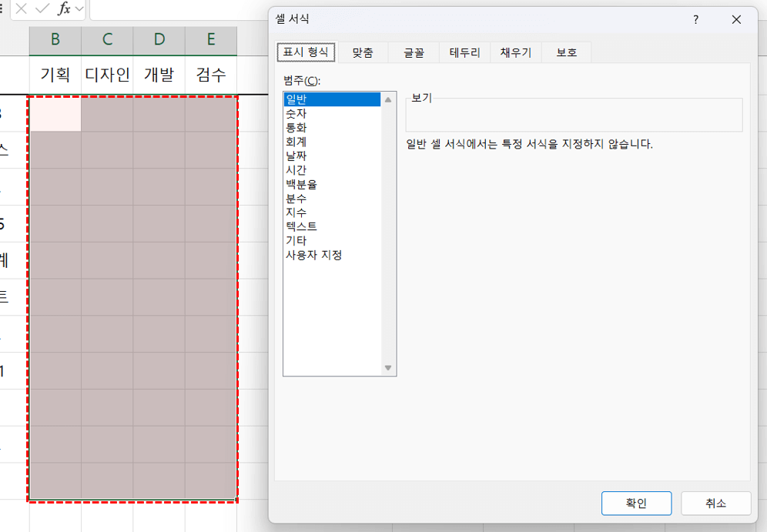Confirm cell formatting with the 확인 button
This screenshot has height=532, width=767.
(x=636, y=504)
